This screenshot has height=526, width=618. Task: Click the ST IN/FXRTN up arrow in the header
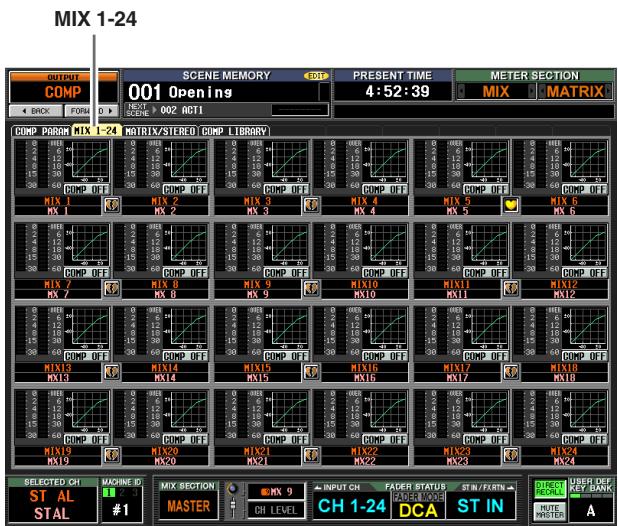pyautogui.click(x=511, y=487)
